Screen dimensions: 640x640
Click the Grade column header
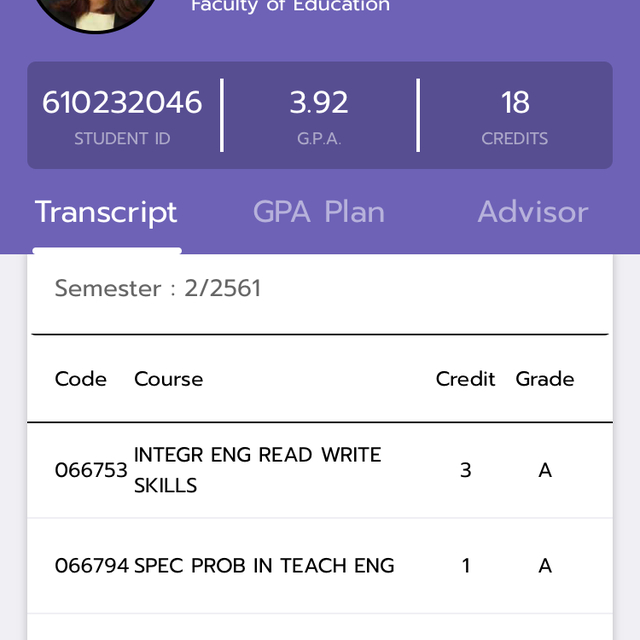545,379
